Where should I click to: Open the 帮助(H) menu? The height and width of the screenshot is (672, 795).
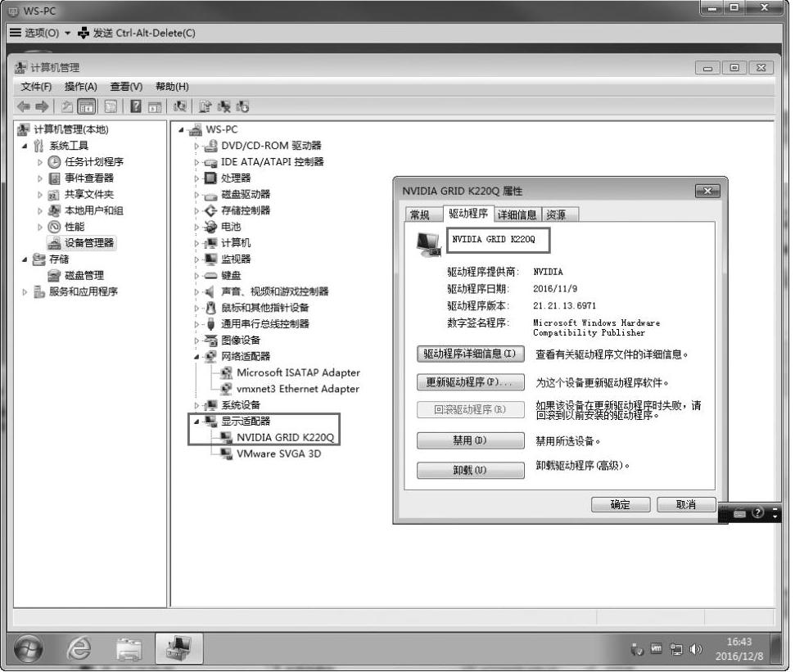[x=172, y=87]
